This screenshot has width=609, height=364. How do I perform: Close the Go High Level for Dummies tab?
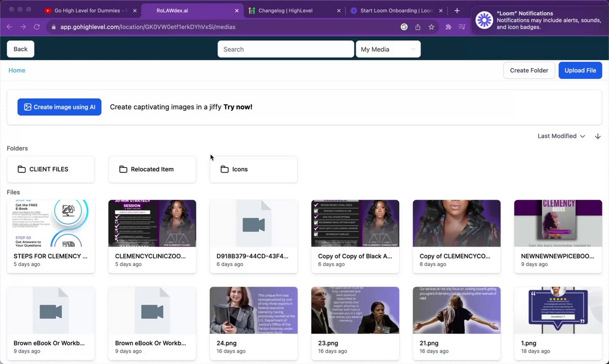click(x=135, y=10)
